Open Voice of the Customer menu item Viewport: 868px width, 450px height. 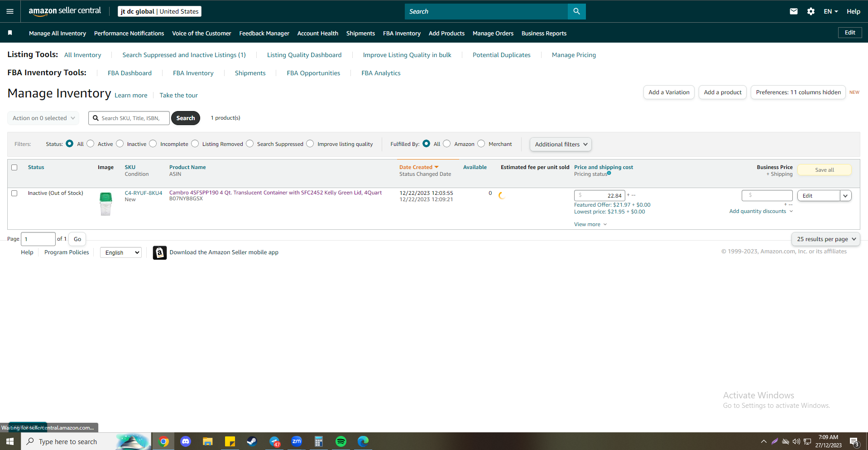click(x=201, y=33)
